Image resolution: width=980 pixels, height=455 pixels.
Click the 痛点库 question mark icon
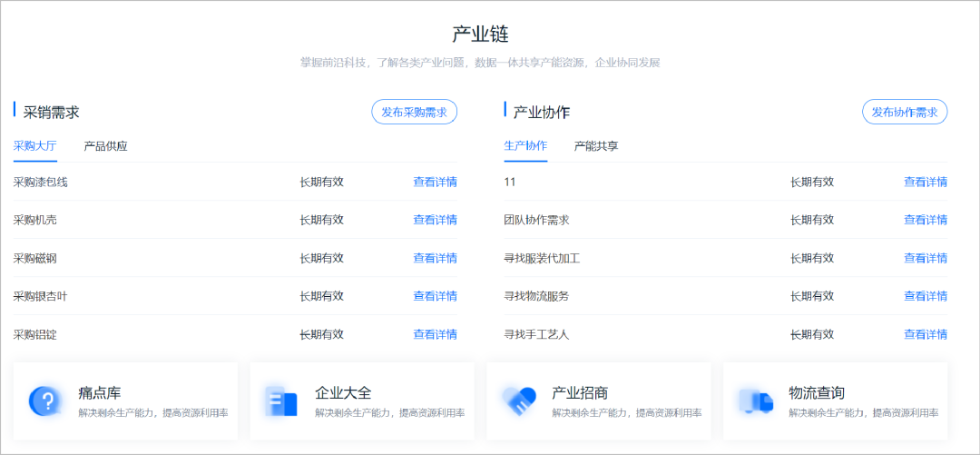click(x=45, y=401)
